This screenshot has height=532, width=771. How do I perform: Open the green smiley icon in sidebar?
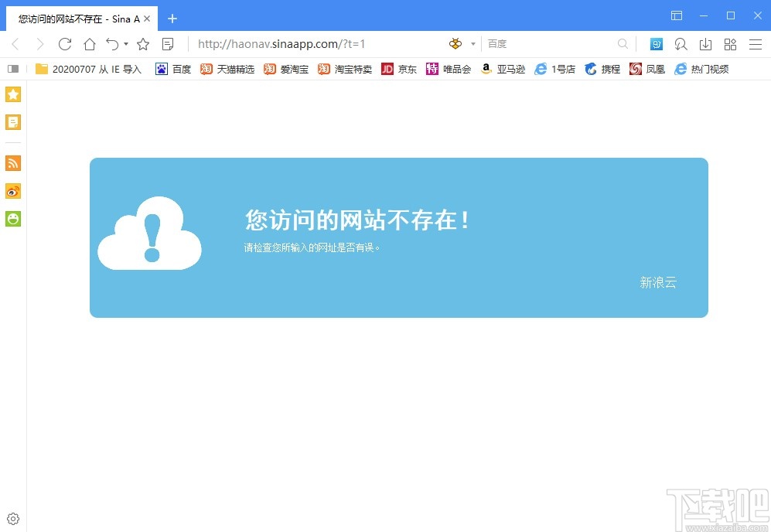pos(12,219)
